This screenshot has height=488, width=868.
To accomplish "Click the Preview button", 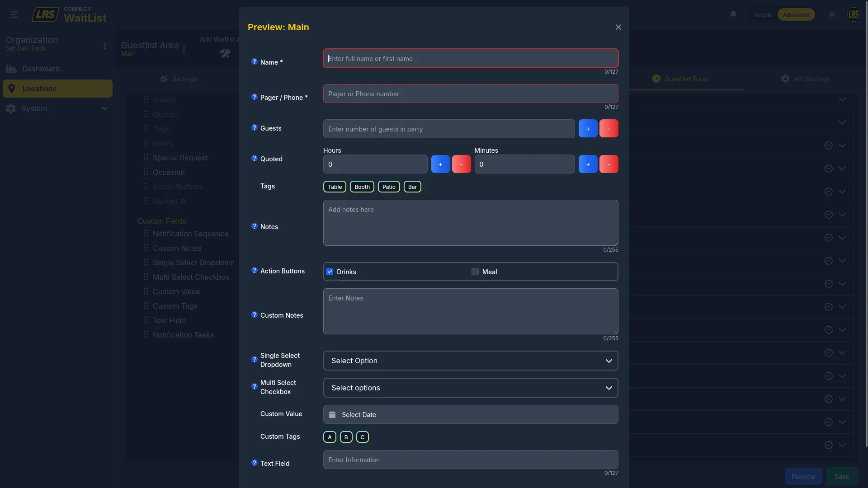I will pos(803,477).
